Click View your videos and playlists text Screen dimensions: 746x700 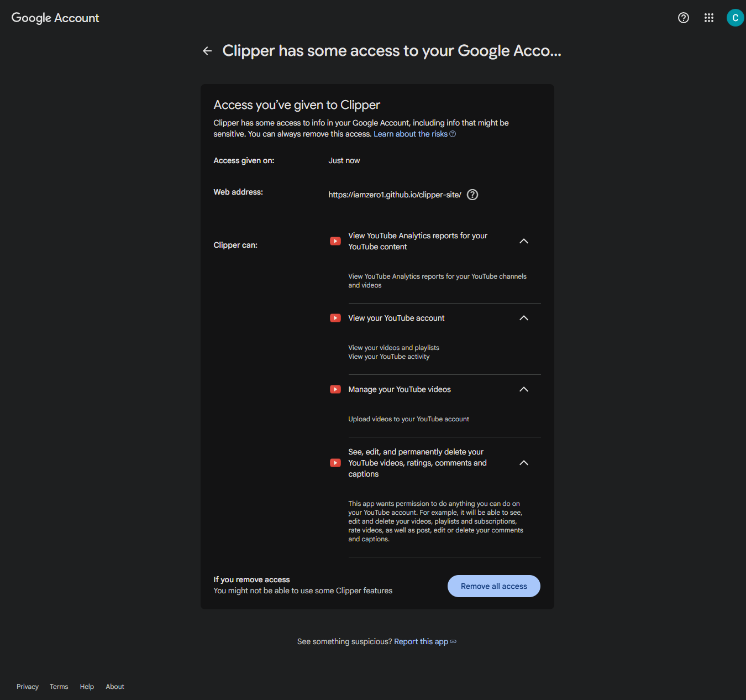393,348
